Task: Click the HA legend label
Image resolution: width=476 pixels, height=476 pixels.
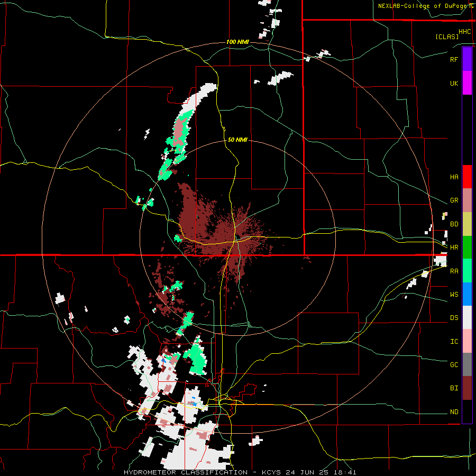Action: point(454,177)
